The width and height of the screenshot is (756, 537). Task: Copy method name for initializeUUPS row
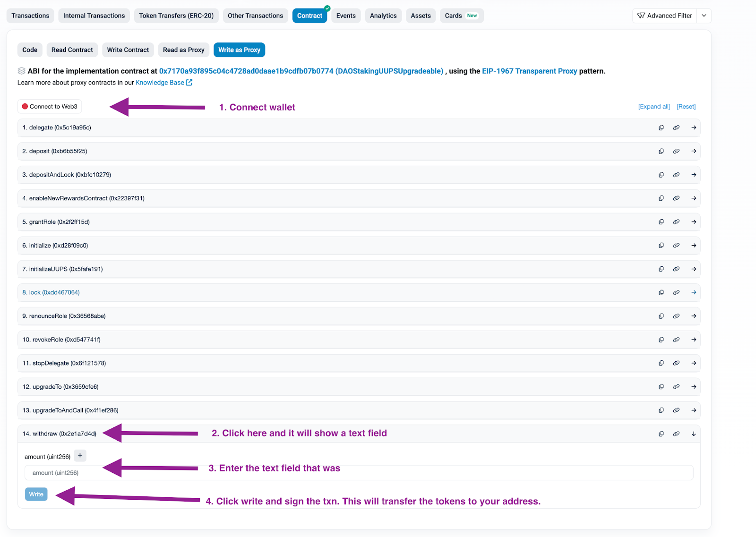[x=661, y=269]
